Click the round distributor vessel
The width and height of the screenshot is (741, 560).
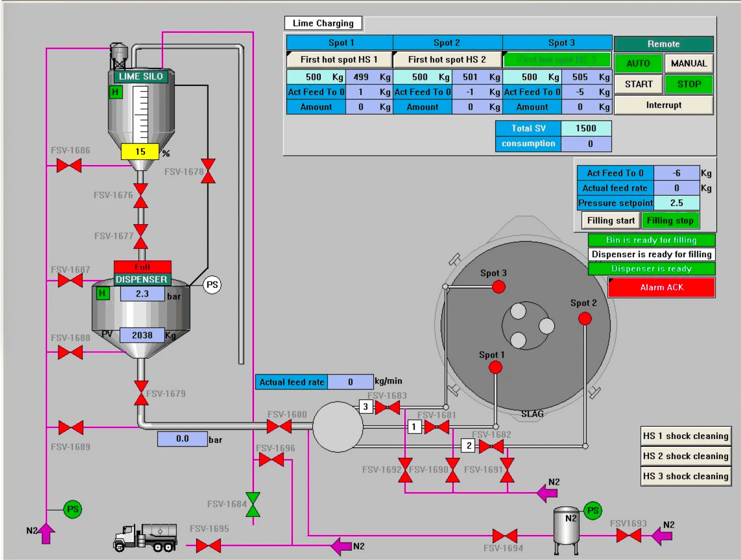[338, 427]
